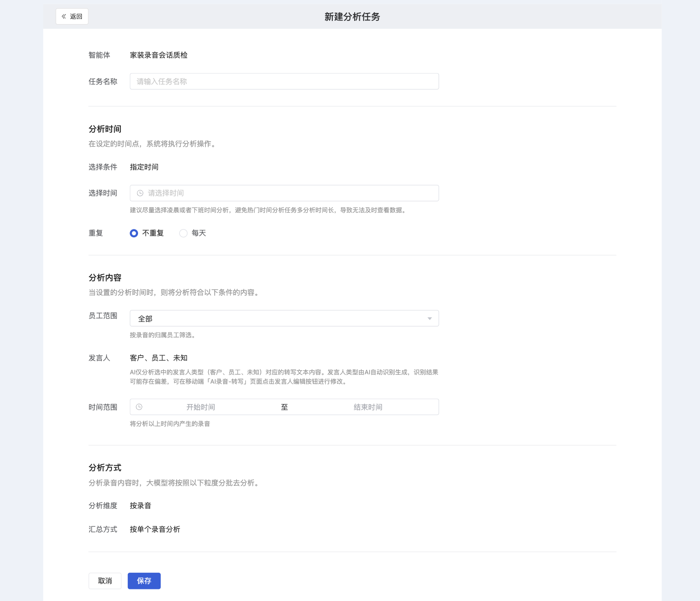Set the 结束时间 end time field
Image resolution: width=700 pixels, height=601 pixels.
[368, 407]
